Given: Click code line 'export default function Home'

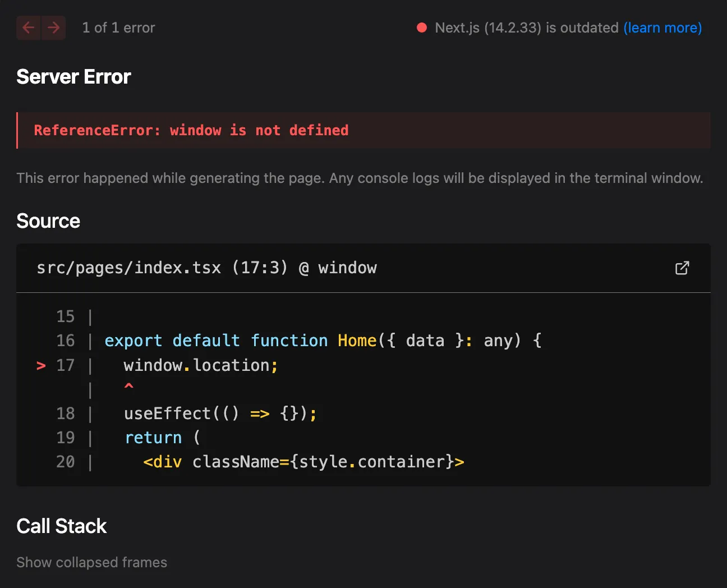Looking at the screenshot, I should (323, 341).
